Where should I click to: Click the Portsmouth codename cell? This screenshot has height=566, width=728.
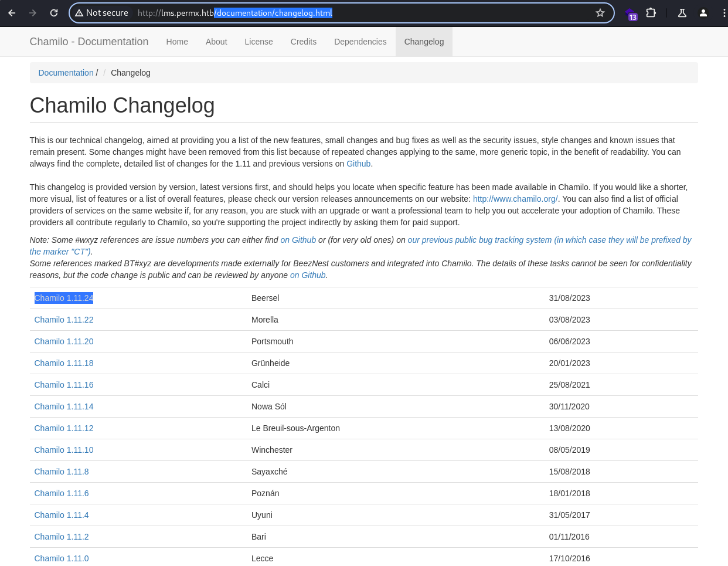click(273, 341)
